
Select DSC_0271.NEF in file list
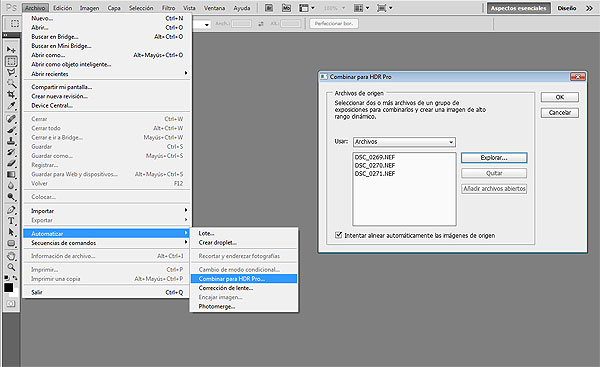[x=375, y=173]
